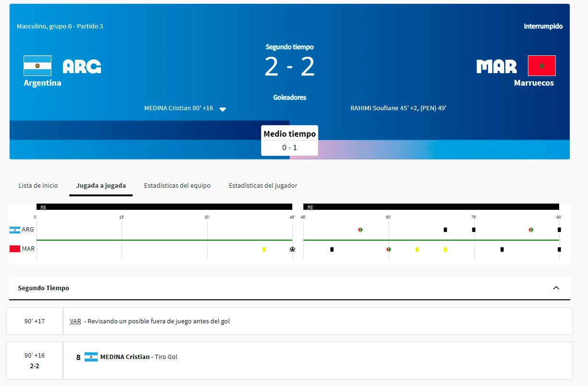Collapse the Segundo Tiempo section chevron

(x=556, y=288)
